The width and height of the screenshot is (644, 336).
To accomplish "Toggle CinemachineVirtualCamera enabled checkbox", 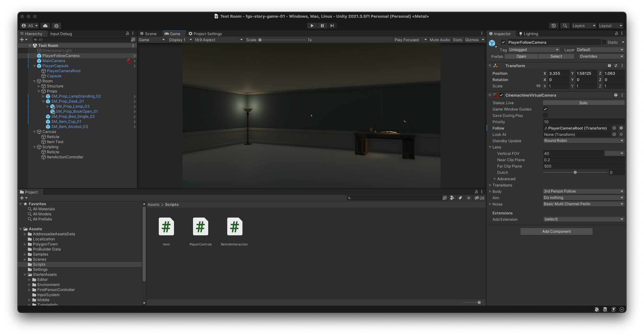I will tap(501, 95).
